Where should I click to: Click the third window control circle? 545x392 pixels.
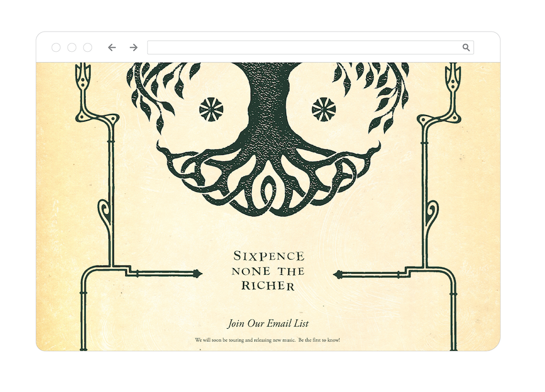coord(88,47)
